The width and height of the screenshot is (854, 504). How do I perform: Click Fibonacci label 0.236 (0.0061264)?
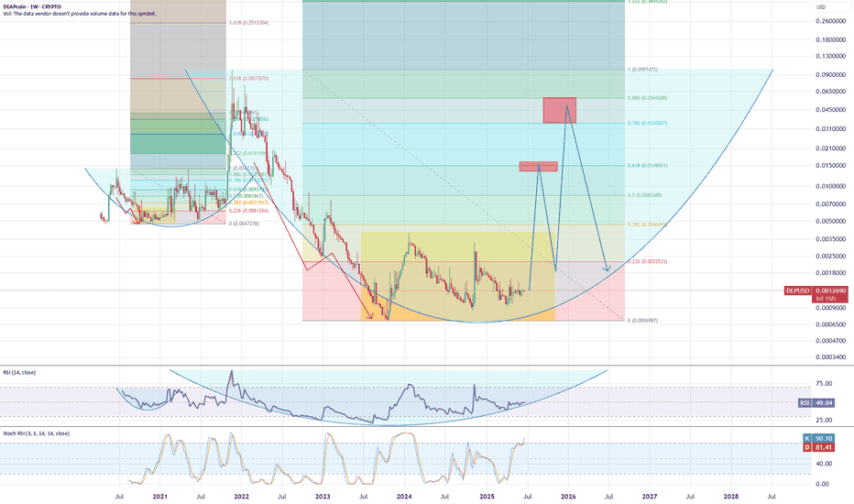248,211
